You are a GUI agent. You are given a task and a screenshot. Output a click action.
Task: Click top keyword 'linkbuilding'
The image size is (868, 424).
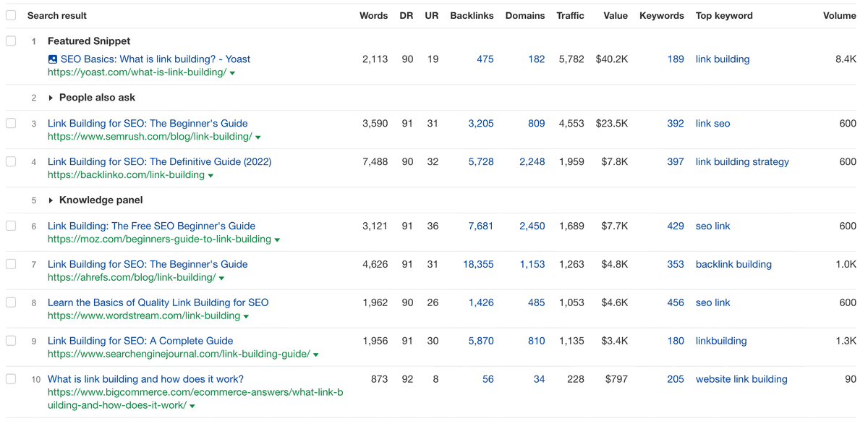(721, 341)
